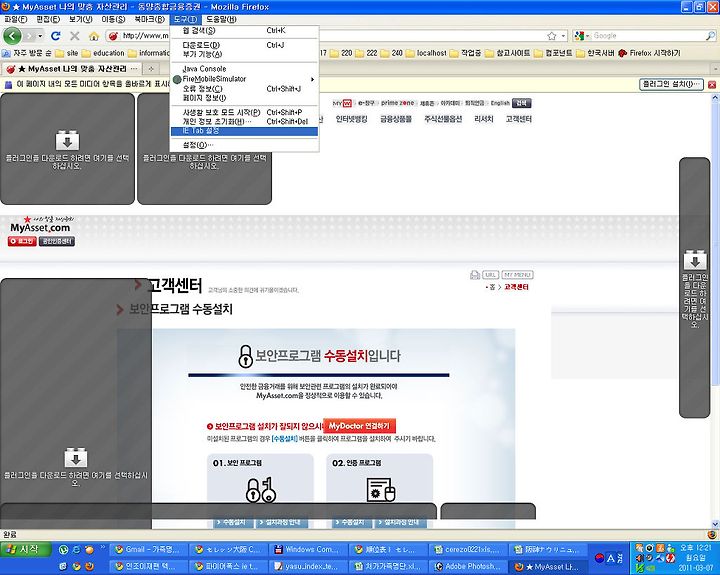The width and height of the screenshot is (720, 575).
Task: Open 인터넷뱅킹 navigation menu
Action: (351, 119)
